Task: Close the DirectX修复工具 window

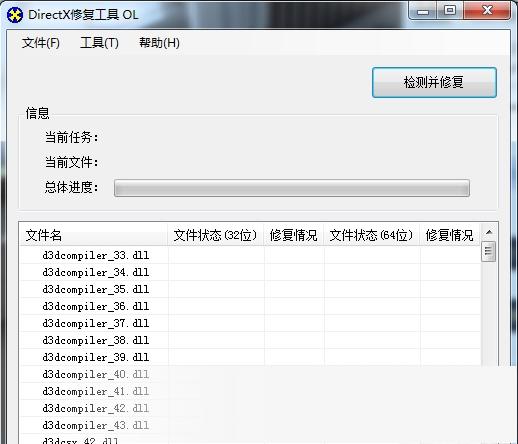Action: [487, 11]
